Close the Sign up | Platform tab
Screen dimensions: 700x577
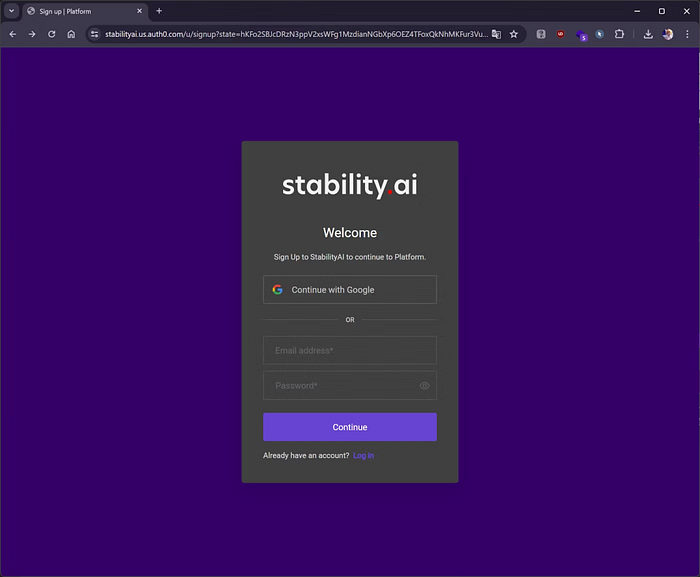139,11
